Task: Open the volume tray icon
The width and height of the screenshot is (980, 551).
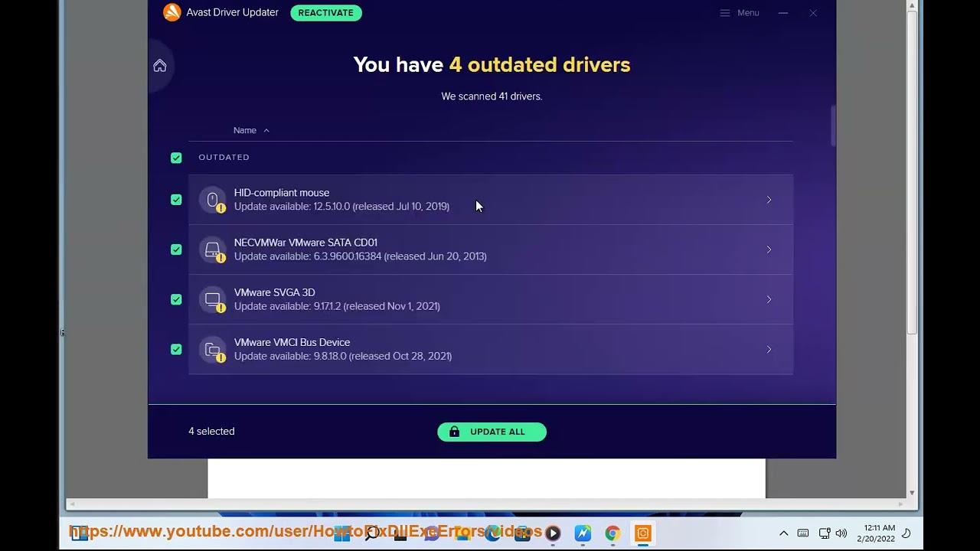Action: tap(841, 533)
